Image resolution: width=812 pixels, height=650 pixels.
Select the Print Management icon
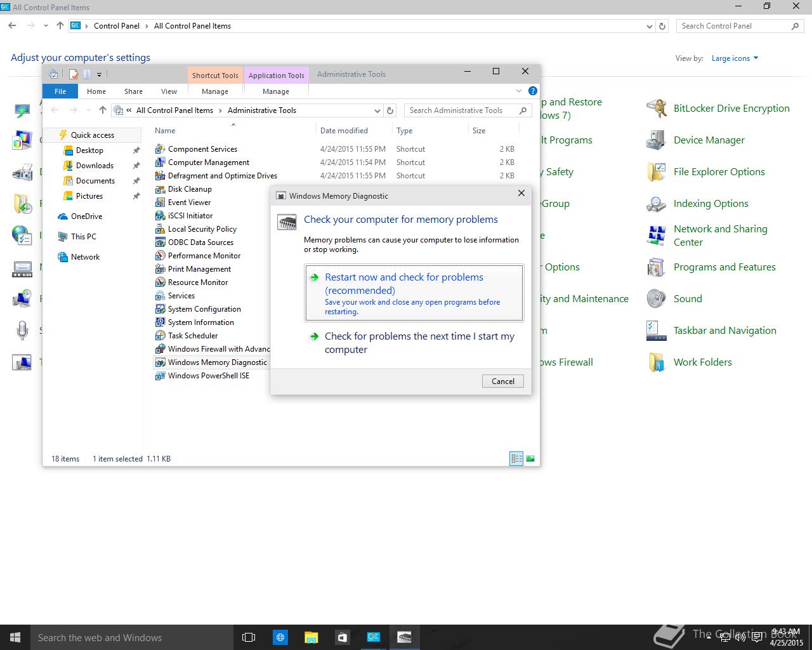coord(160,269)
